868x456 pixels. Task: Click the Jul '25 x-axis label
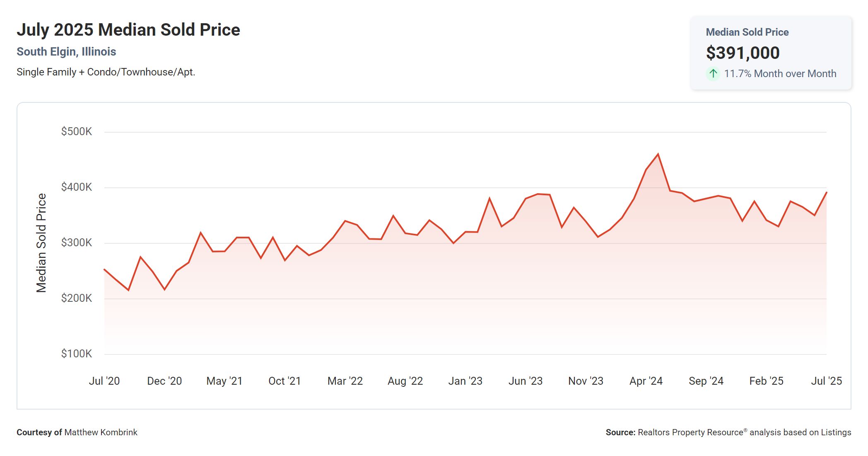826,381
